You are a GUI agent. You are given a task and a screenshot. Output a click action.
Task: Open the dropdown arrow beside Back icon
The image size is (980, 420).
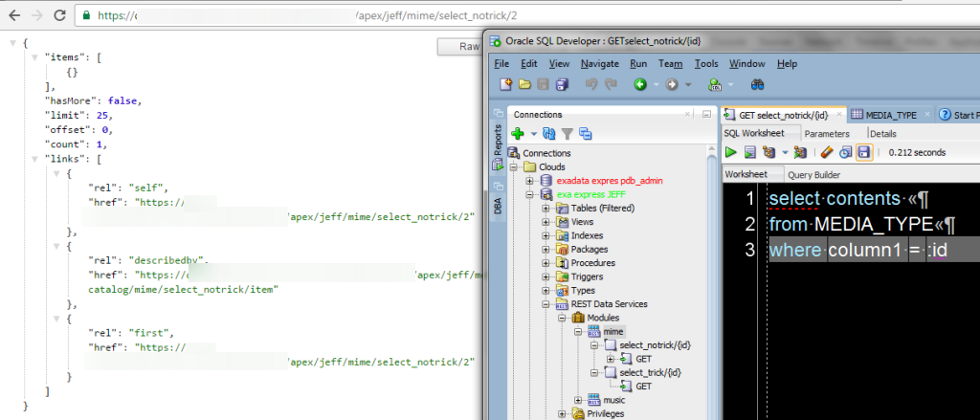tap(656, 85)
